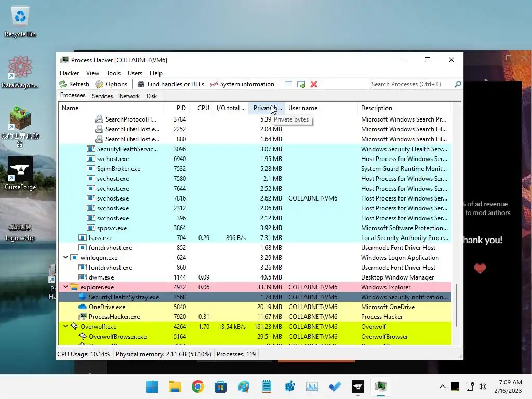This screenshot has height=399, width=532.
Task: Select the Processes tab
Action: coord(73,96)
